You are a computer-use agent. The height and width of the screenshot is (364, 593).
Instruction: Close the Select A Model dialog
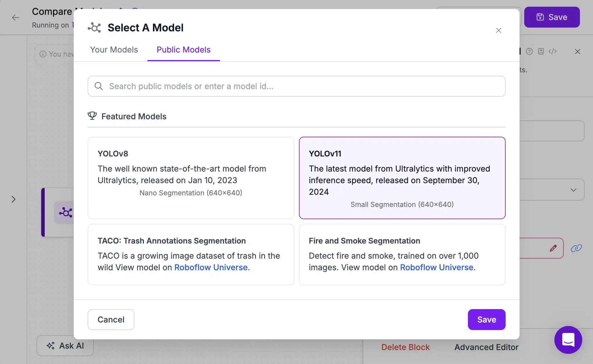[x=499, y=30]
